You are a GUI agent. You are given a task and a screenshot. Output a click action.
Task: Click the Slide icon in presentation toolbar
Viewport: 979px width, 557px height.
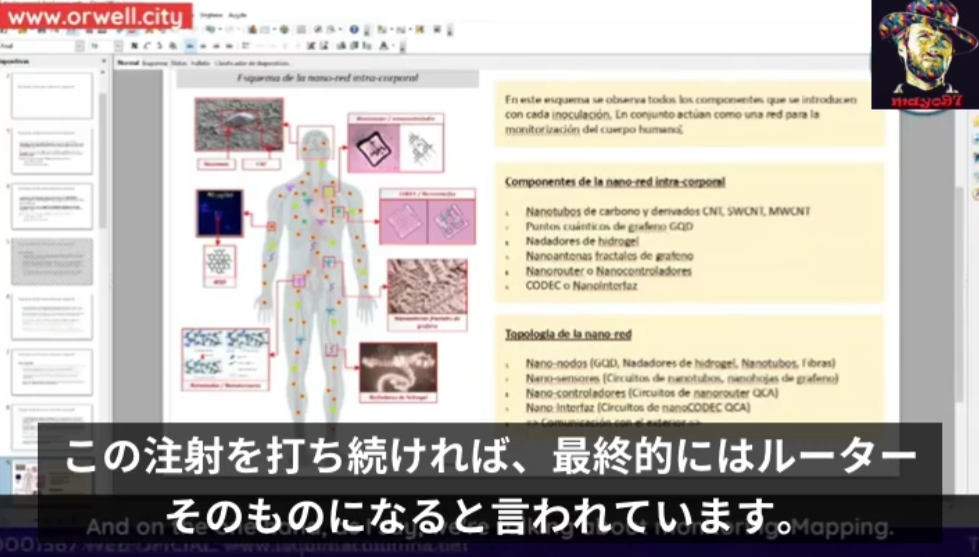[382, 29]
